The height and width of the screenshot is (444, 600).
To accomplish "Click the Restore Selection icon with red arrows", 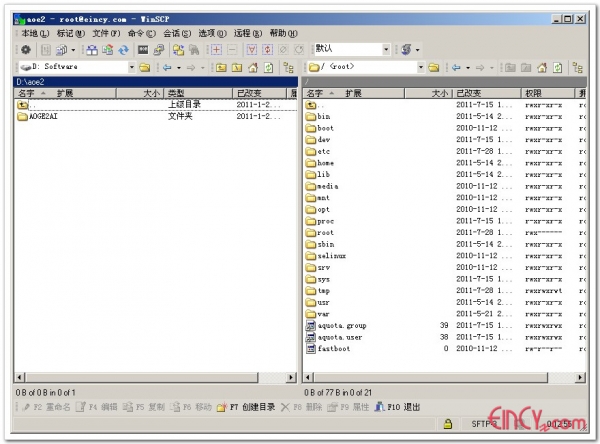I will (x=267, y=49).
